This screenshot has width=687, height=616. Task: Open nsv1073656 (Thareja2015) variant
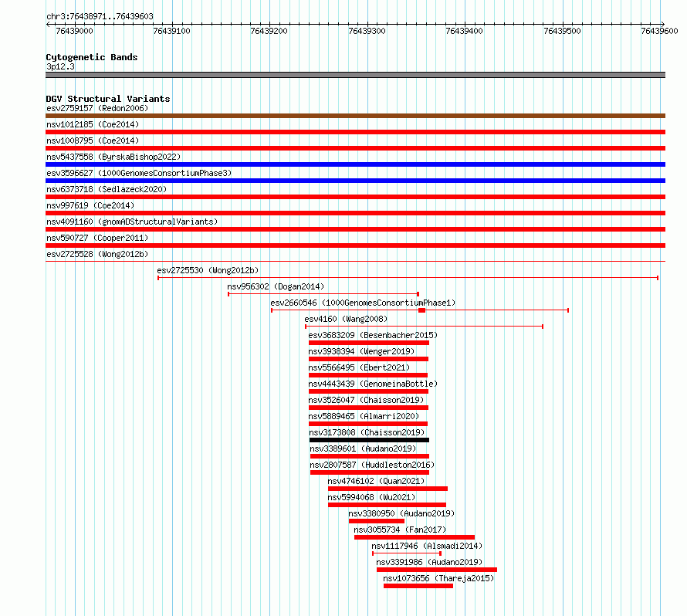(x=438, y=578)
